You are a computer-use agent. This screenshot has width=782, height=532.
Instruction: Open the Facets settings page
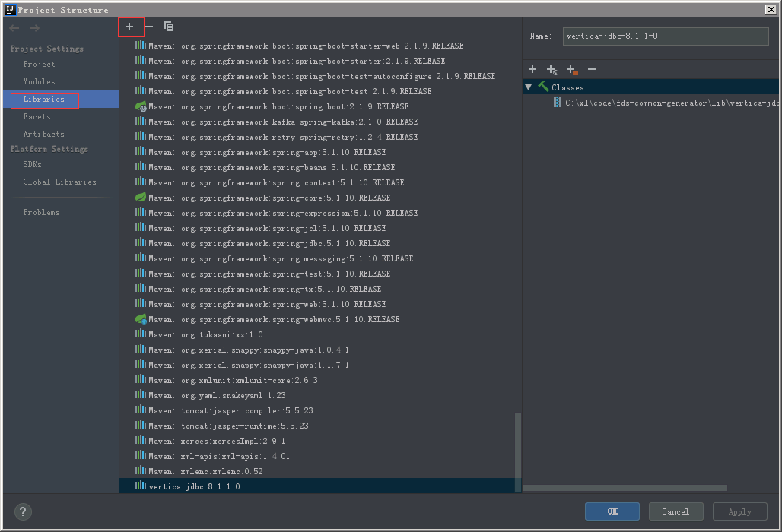point(37,116)
